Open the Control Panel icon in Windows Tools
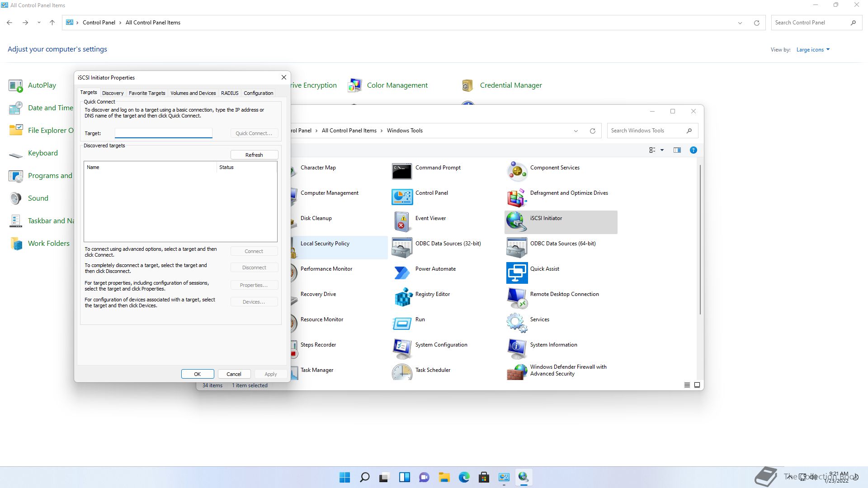Screen dimensions: 868x488 pos(402,197)
